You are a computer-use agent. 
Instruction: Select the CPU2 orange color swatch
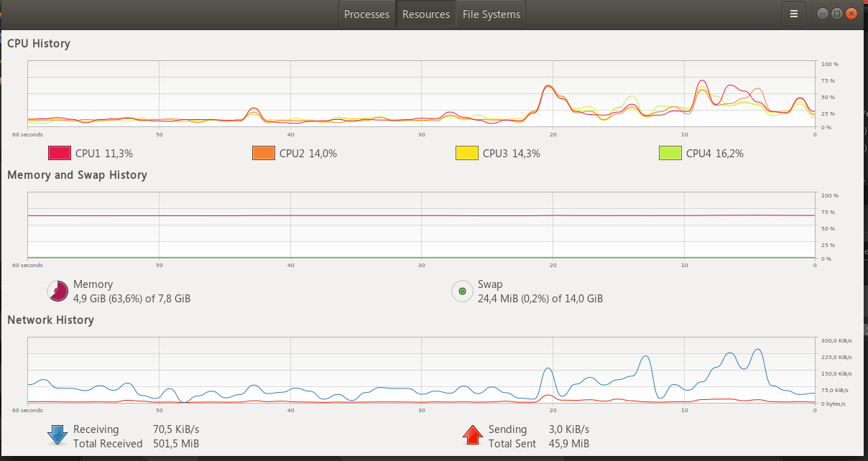click(263, 152)
